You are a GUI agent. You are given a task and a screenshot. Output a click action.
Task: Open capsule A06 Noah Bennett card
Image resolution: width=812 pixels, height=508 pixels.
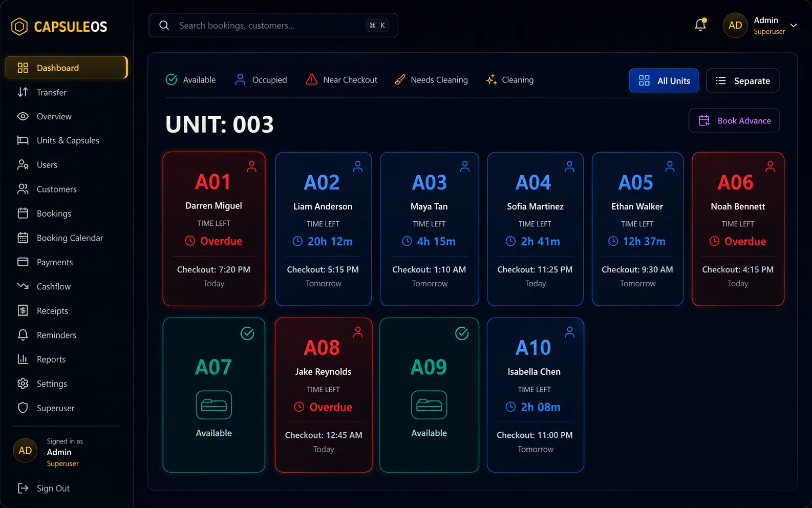pyautogui.click(x=738, y=229)
